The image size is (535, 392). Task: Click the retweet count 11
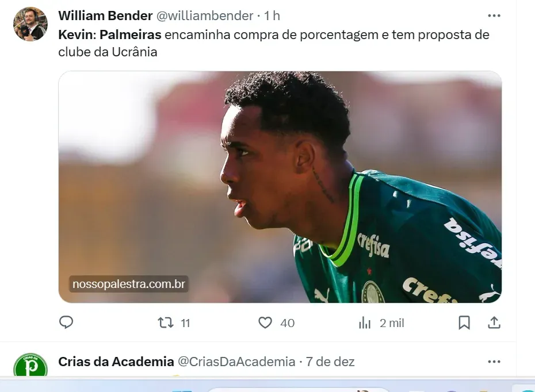point(185,323)
